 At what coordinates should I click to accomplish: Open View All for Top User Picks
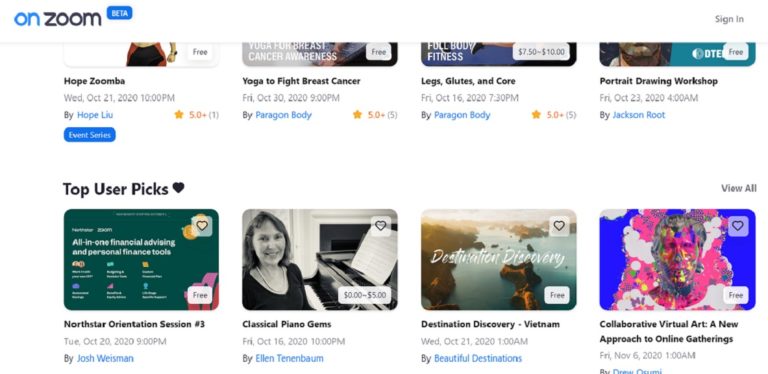coord(739,188)
